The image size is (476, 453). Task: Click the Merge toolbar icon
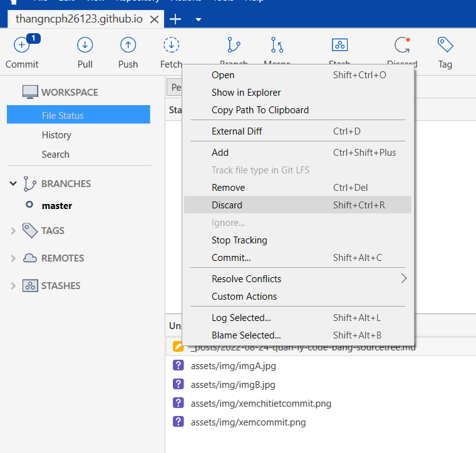point(277,45)
